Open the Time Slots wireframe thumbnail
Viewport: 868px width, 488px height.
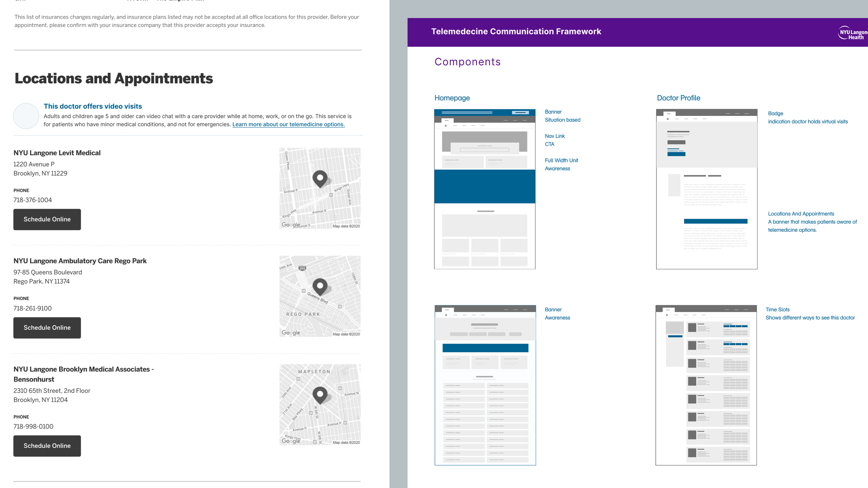(706, 385)
